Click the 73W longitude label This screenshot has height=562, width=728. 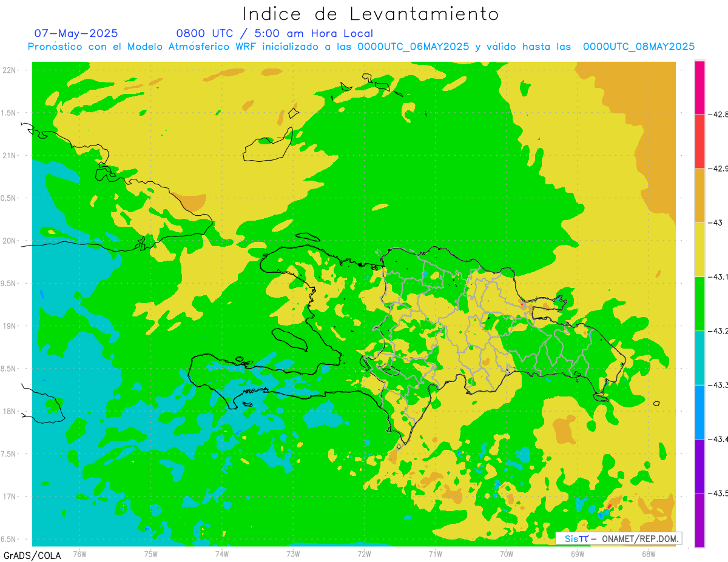tap(293, 554)
